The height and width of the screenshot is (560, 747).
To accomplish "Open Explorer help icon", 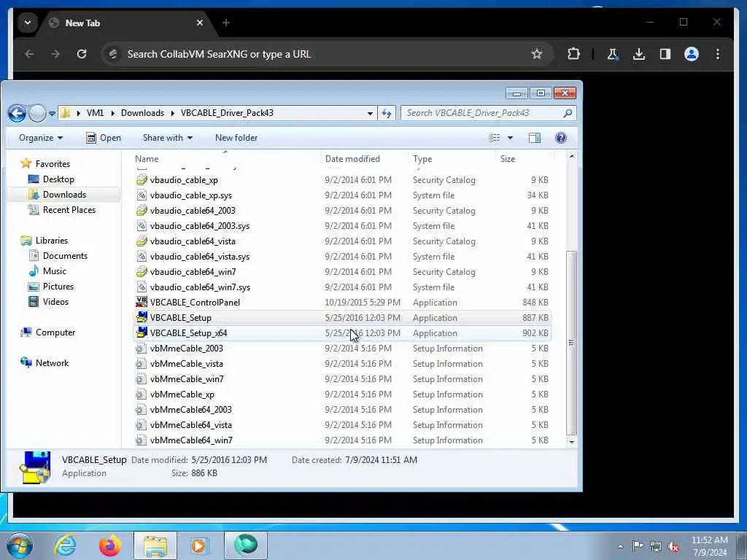I will (x=561, y=138).
